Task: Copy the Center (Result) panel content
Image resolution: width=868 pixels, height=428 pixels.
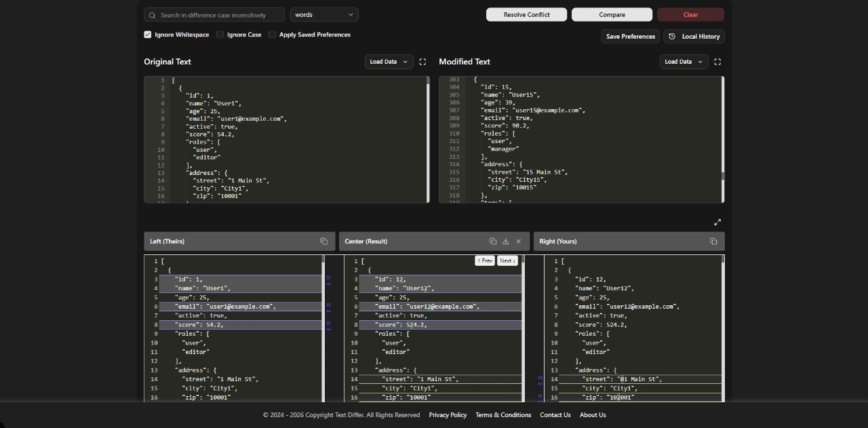Action: pos(493,241)
